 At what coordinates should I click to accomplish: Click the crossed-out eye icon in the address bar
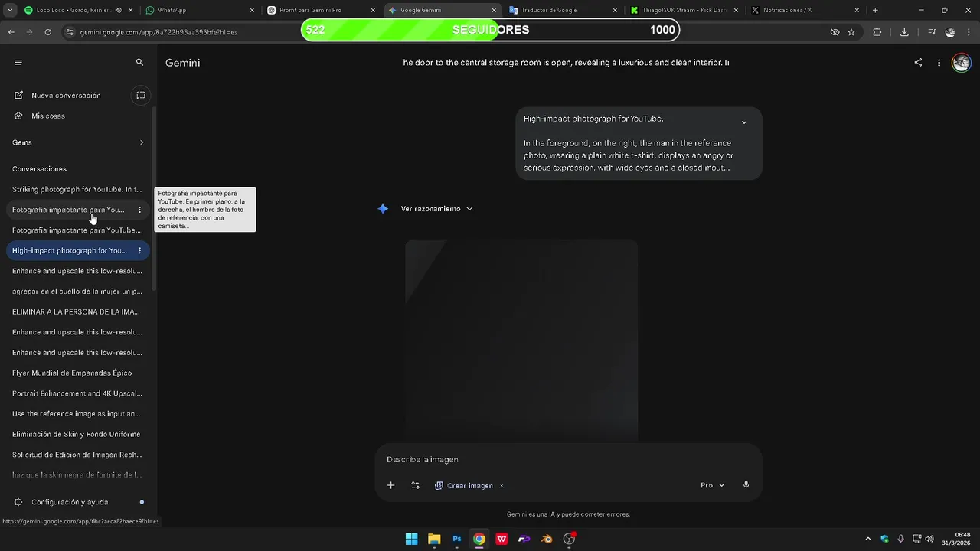[x=835, y=32]
